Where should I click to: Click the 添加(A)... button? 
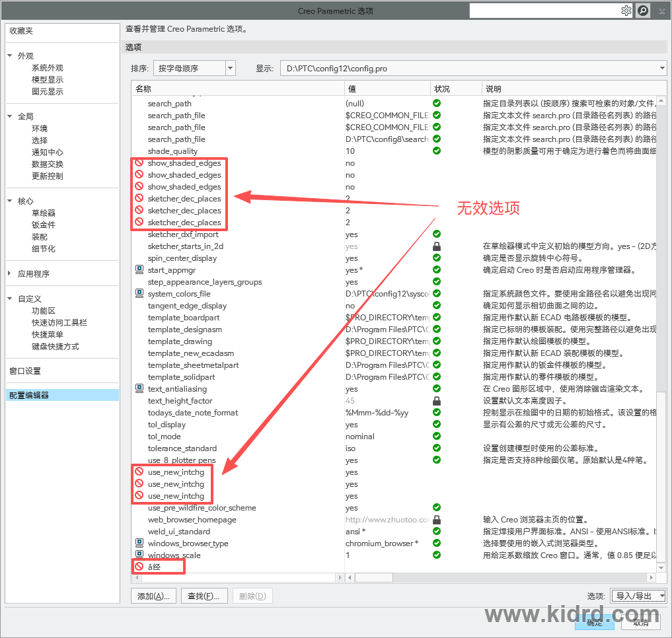(x=153, y=596)
